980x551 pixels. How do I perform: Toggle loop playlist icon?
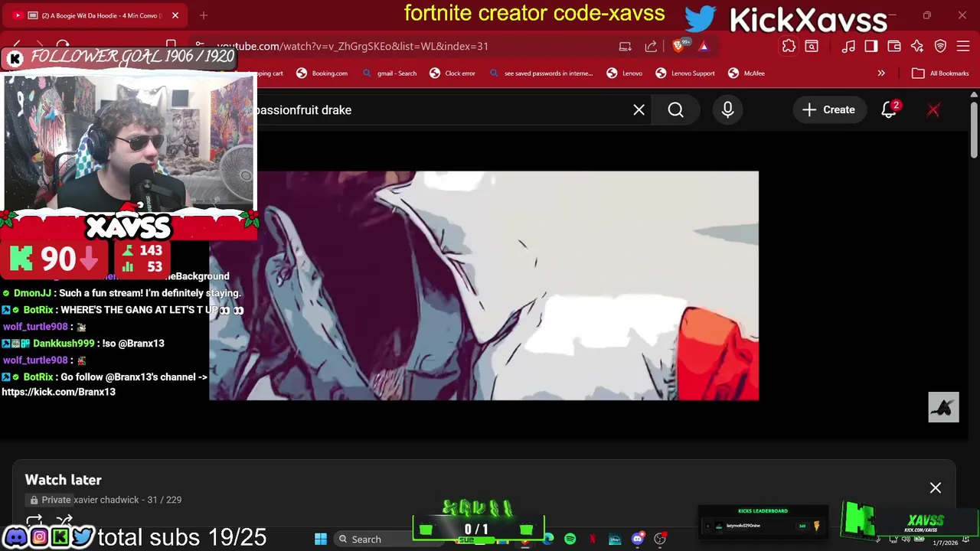(34, 521)
